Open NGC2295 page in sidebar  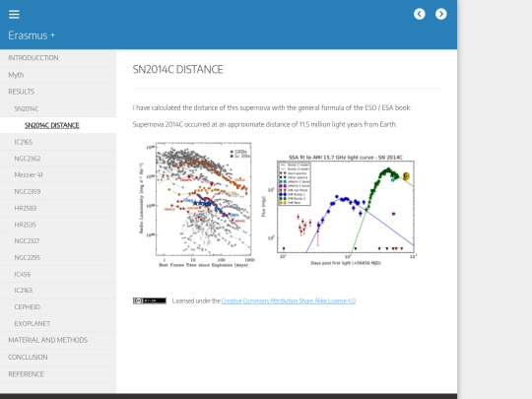pyautogui.click(x=58, y=257)
